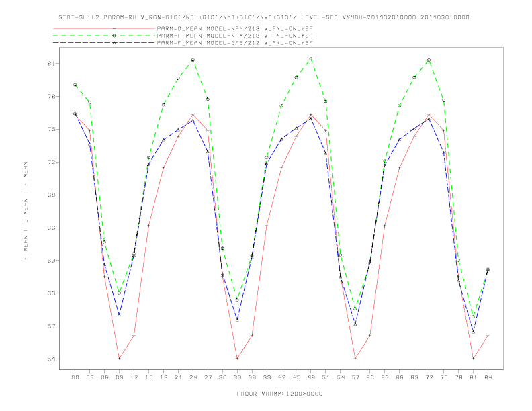This screenshot has width=532, height=411.
Task: Click x-axis forecast hour label 75
Action: [444, 377]
